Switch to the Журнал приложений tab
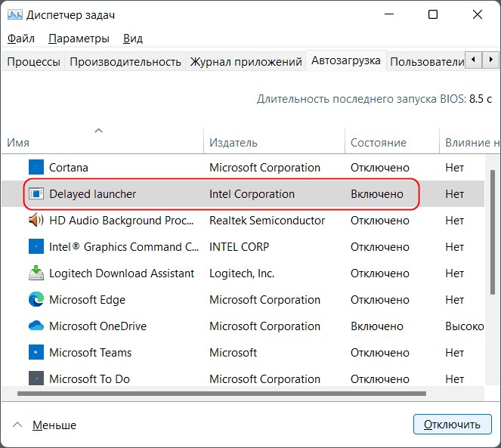Viewport: 501px width, 448px height. click(246, 62)
